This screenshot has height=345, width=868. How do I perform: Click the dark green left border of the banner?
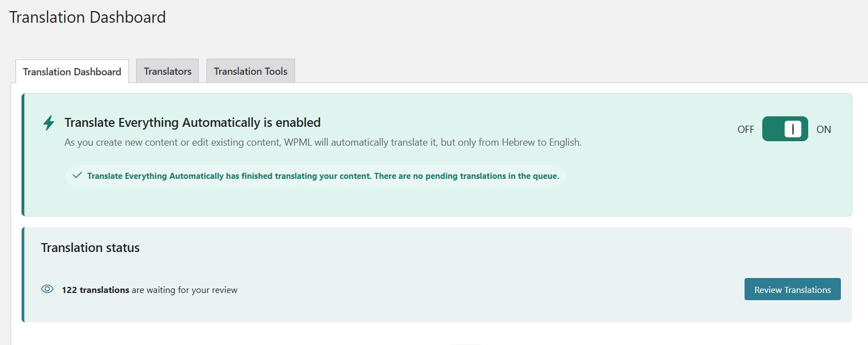click(23, 155)
